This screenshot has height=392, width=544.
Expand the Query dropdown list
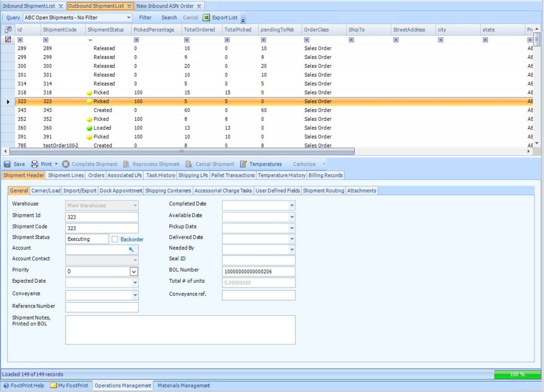pos(128,18)
